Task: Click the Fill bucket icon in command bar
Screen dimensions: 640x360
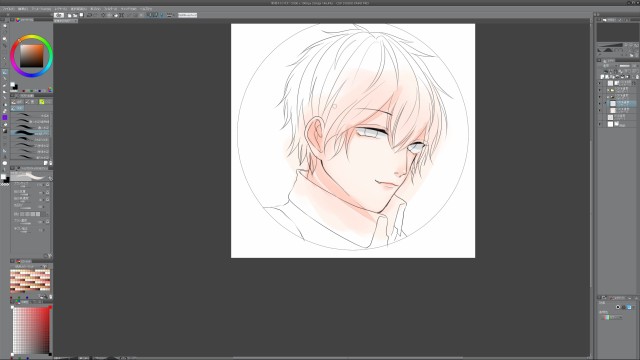Action: [116, 15]
